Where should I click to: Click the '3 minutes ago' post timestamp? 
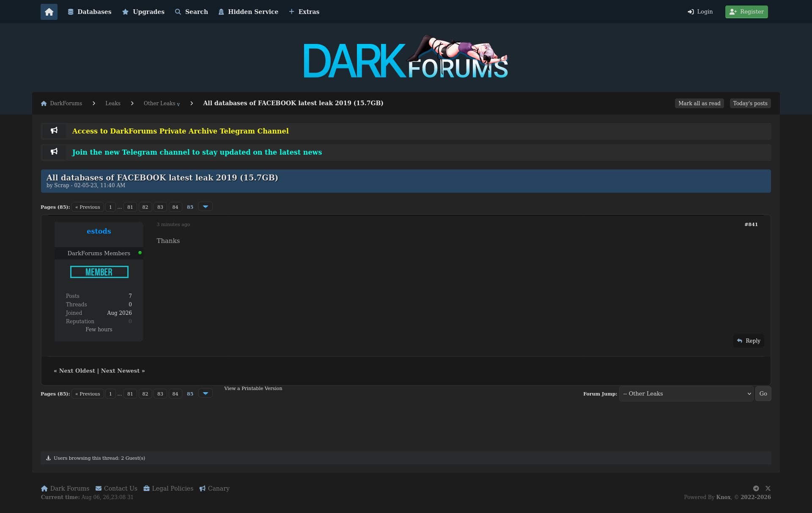click(x=173, y=224)
